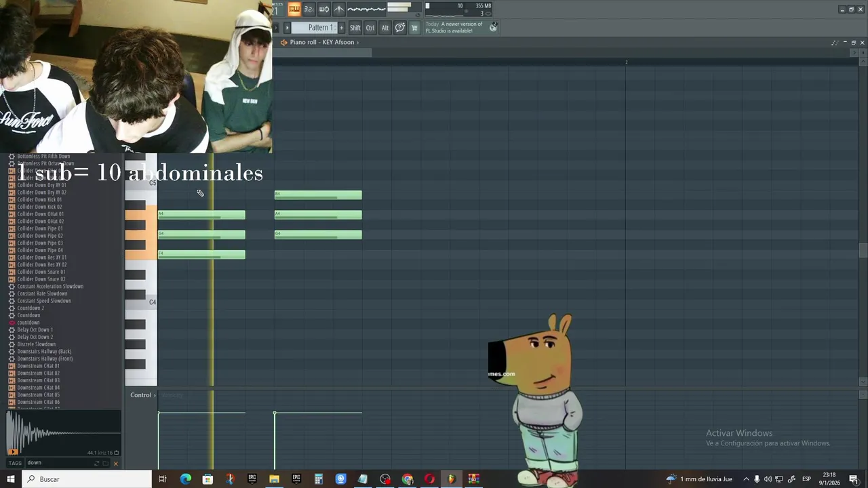Open the FL Studio shop cart icon

[x=414, y=28]
